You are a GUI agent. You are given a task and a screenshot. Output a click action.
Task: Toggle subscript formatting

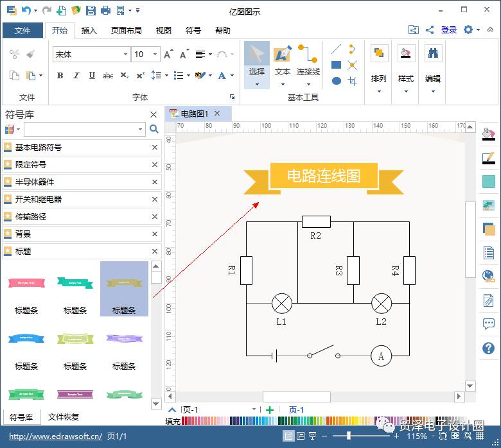(x=125, y=76)
